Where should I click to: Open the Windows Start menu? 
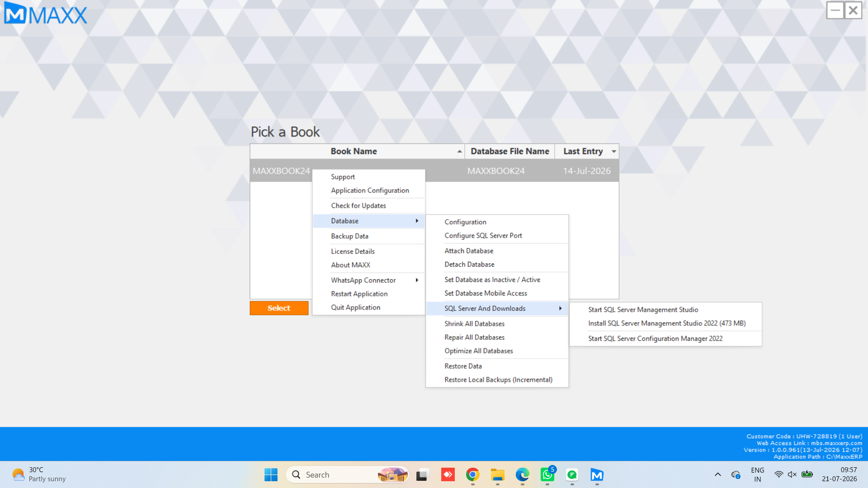(x=271, y=475)
